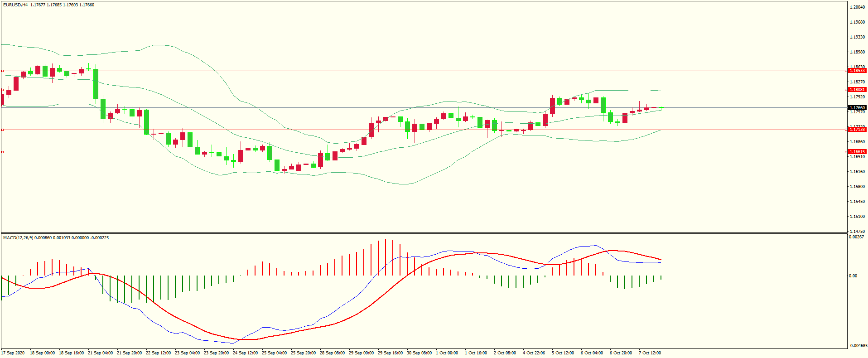
Task: Click the 23 Sep 20:00 time axis label
Action: click(217, 353)
